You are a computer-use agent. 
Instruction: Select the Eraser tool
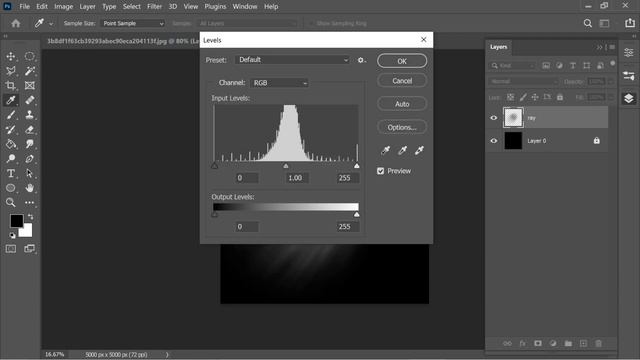click(x=29, y=130)
